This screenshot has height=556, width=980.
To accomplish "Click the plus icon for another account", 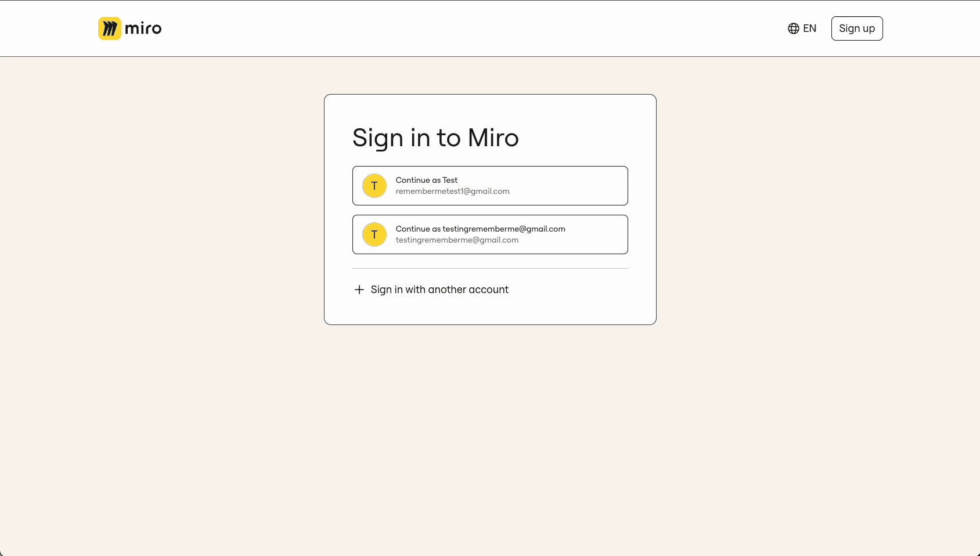I will [x=359, y=290].
